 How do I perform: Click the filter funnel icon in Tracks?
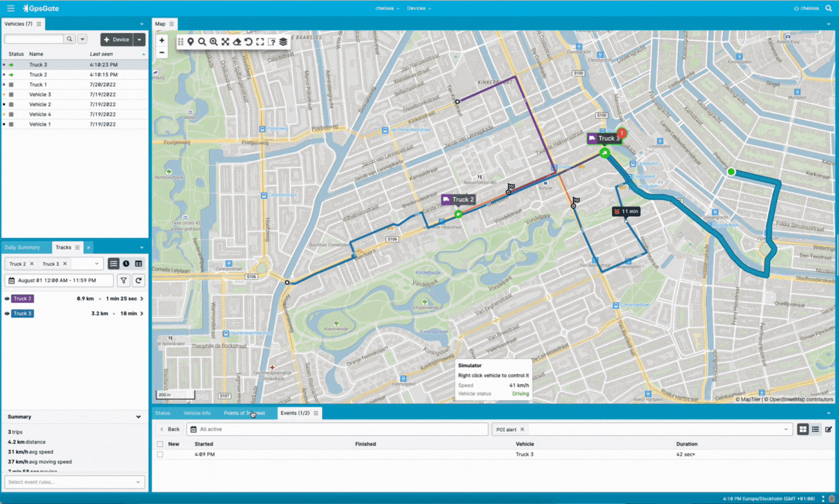click(x=123, y=280)
